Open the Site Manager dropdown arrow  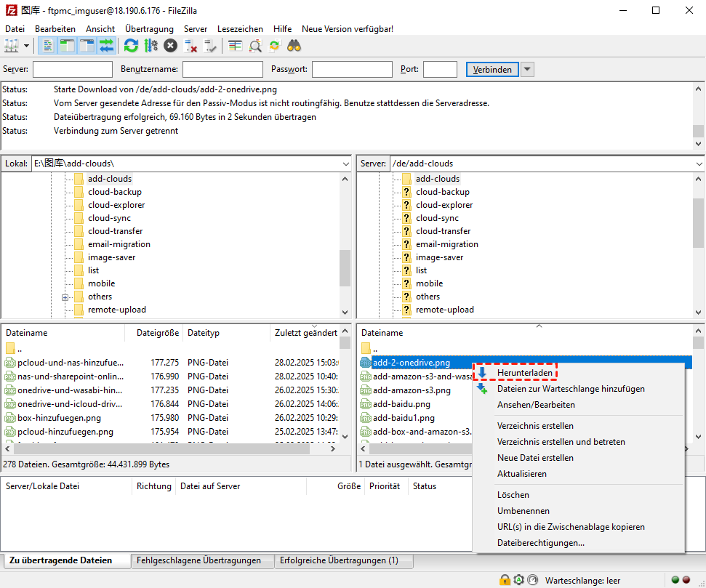point(27,46)
